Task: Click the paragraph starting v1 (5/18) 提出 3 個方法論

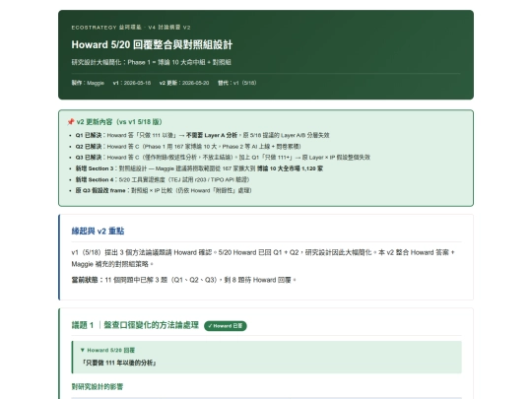Action: [263, 258]
